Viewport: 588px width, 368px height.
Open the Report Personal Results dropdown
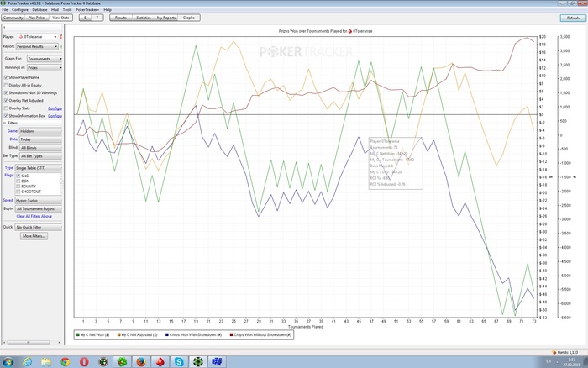click(x=39, y=47)
